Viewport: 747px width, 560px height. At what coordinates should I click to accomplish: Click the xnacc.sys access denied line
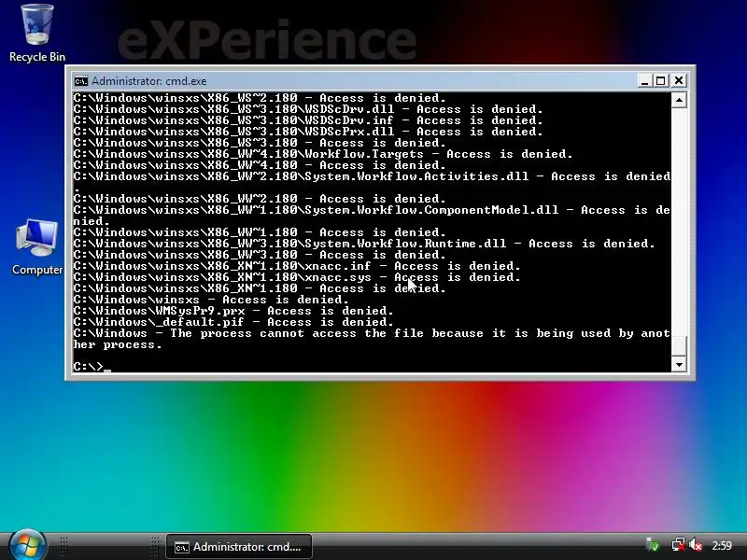(297, 277)
